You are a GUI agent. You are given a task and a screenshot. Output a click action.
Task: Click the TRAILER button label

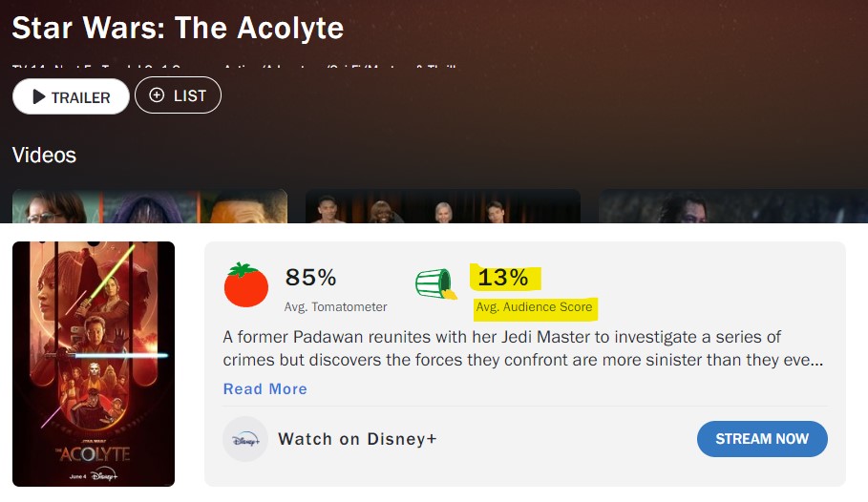click(x=81, y=97)
